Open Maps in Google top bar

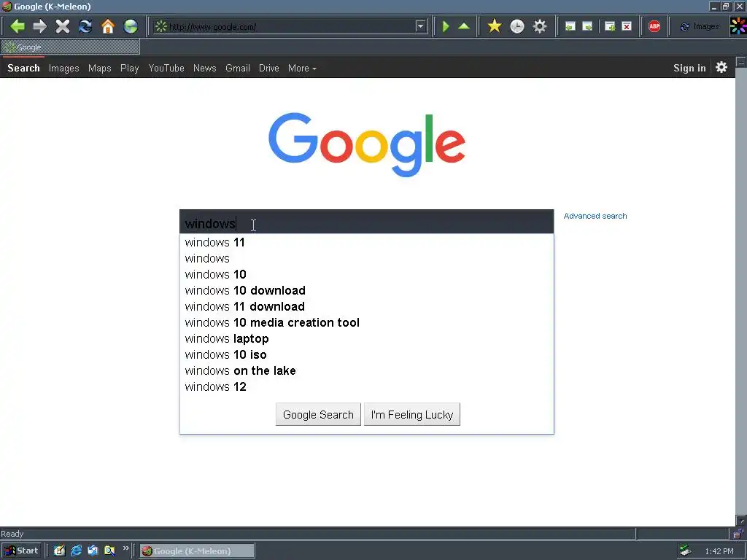(99, 68)
